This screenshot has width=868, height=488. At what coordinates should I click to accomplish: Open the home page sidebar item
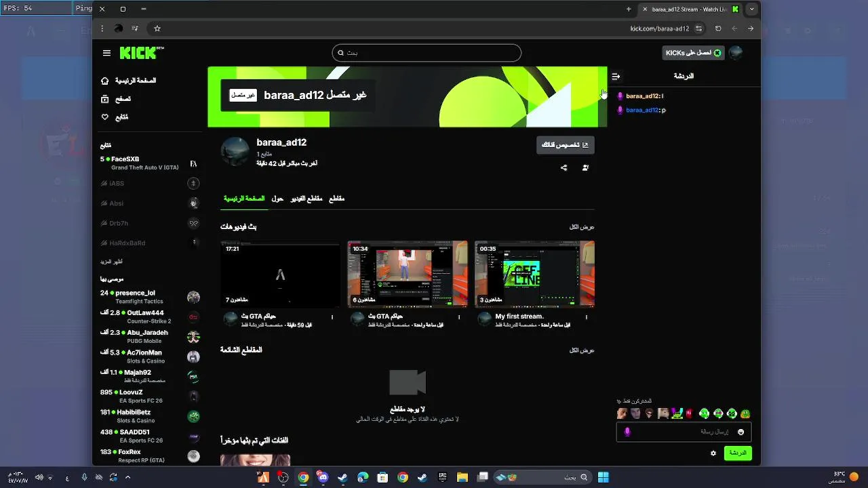click(128, 81)
